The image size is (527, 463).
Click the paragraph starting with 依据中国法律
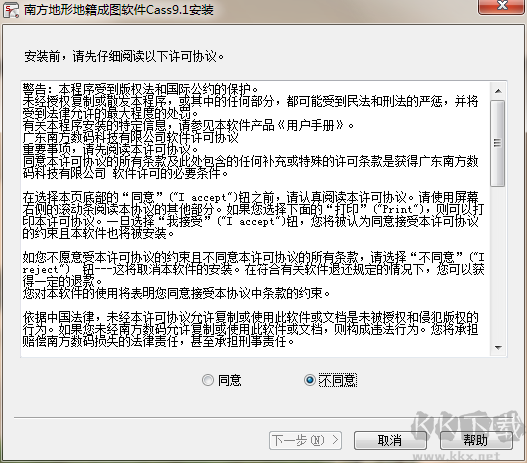click(251, 330)
